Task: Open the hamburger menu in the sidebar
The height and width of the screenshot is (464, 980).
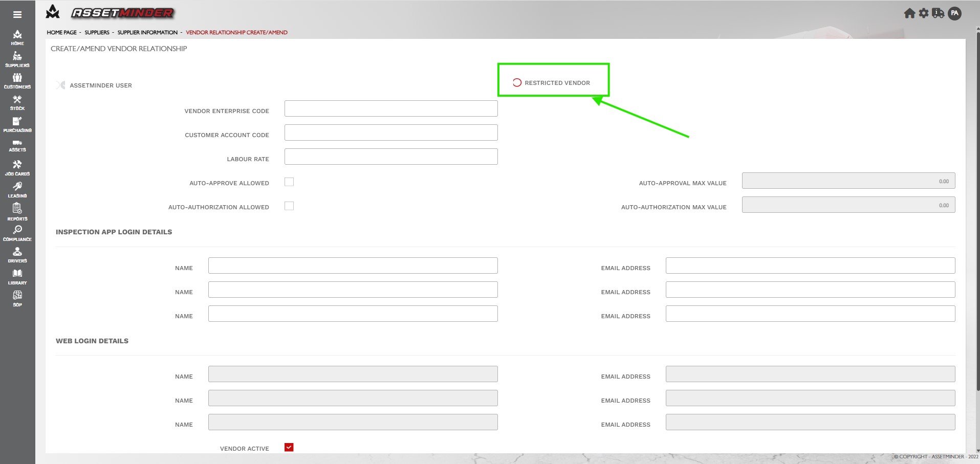Action: point(17,15)
